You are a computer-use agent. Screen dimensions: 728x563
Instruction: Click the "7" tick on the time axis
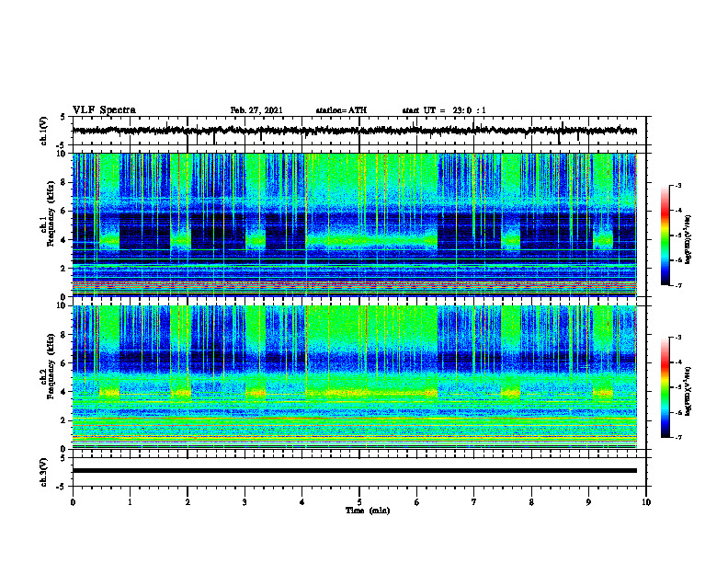(474, 502)
